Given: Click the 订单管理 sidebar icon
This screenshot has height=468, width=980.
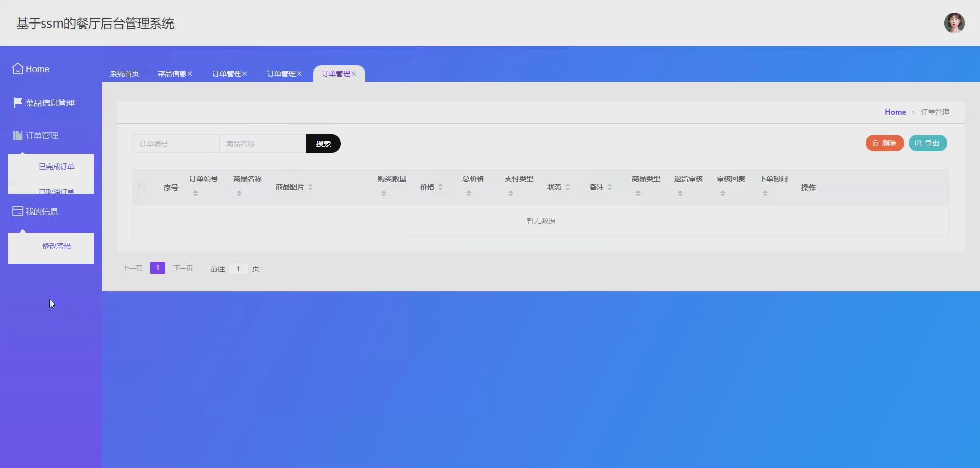Looking at the screenshot, I should [18, 135].
